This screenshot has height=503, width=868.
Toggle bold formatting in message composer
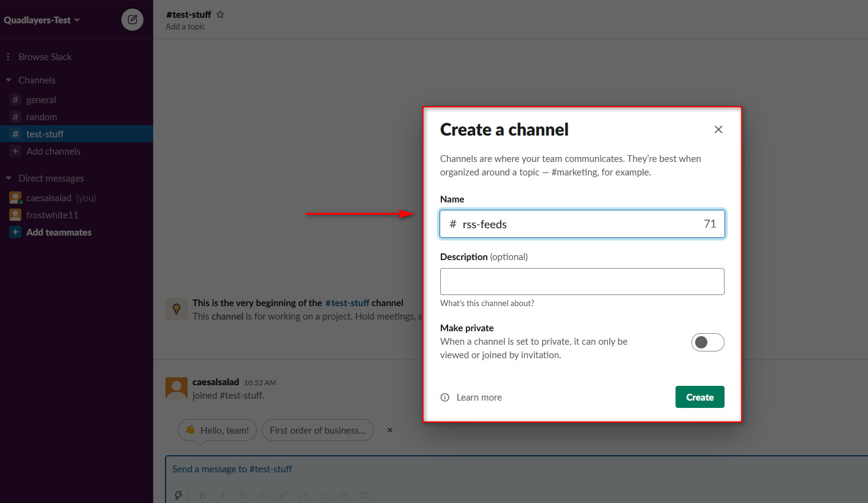coord(202,495)
